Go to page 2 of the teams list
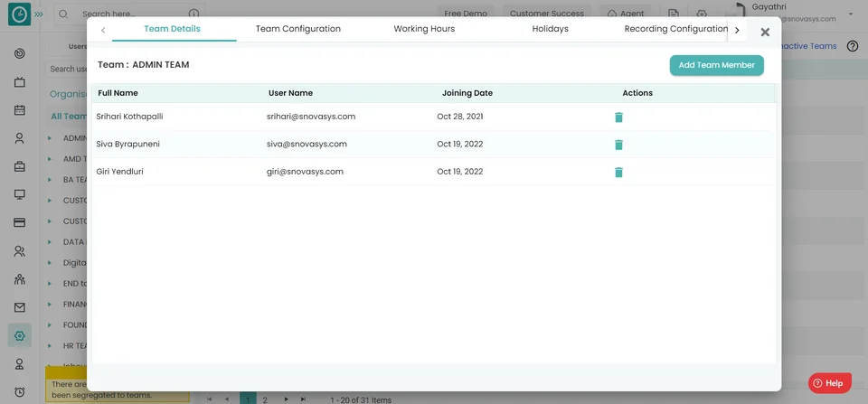The image size is (868, 404). point(265,399)
